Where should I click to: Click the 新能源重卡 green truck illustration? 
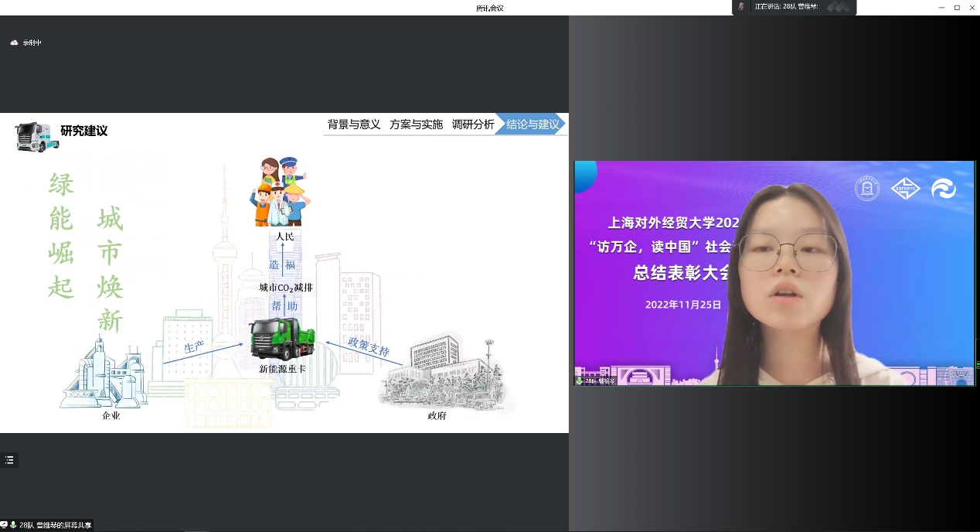[x=282, y=341]
